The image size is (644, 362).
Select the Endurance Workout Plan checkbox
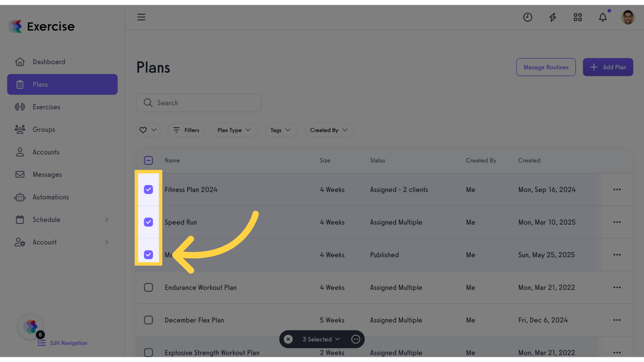point(149,287)
